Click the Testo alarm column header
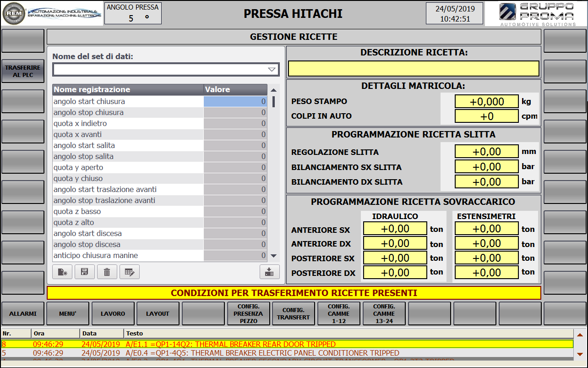588x368 pixels. coord(348,333)
